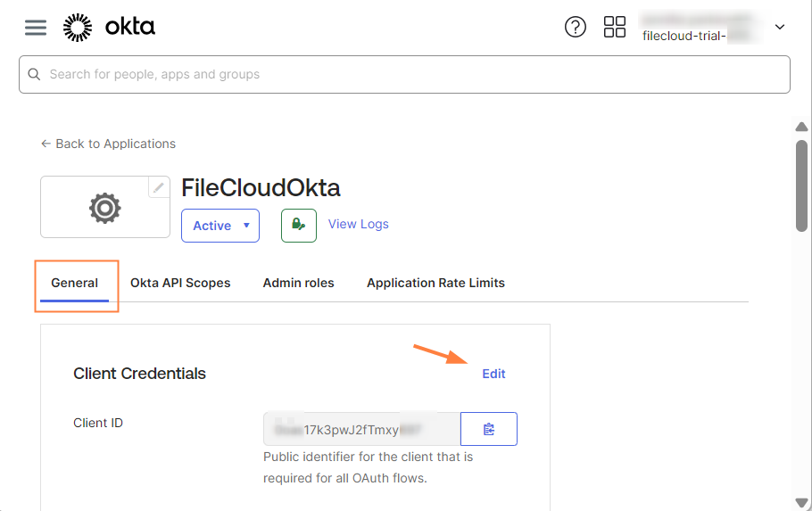Click the pencil icon to edit app logo
This screenshot has width=812, height=511.
(159, 187)
